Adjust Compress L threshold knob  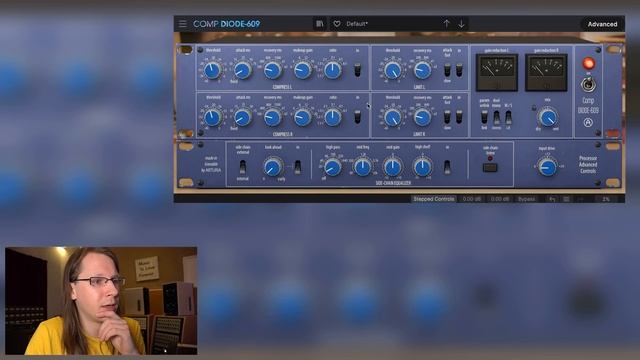[212, 70]
